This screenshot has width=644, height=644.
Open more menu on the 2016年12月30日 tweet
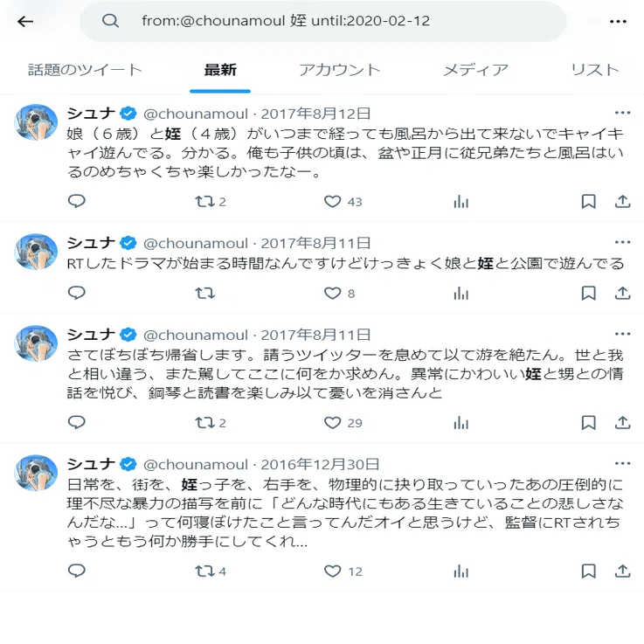(x=622, y=464)
